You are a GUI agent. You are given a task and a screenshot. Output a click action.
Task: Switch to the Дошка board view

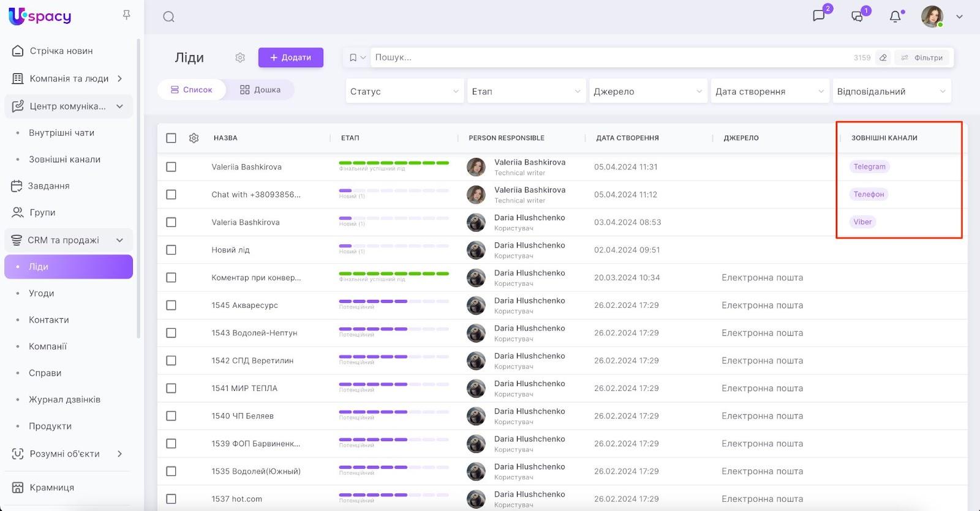pos(260,90)
